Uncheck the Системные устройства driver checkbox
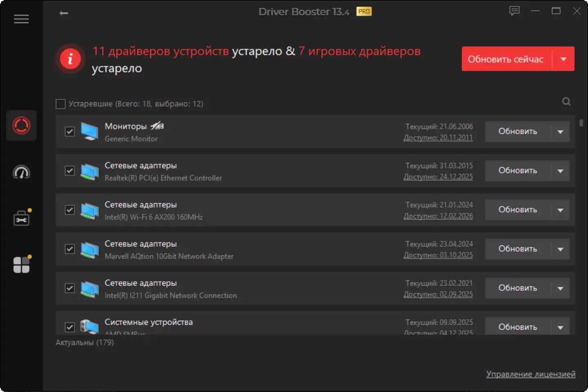The width and height of the screenshot is (588, 392). (70, 327)
